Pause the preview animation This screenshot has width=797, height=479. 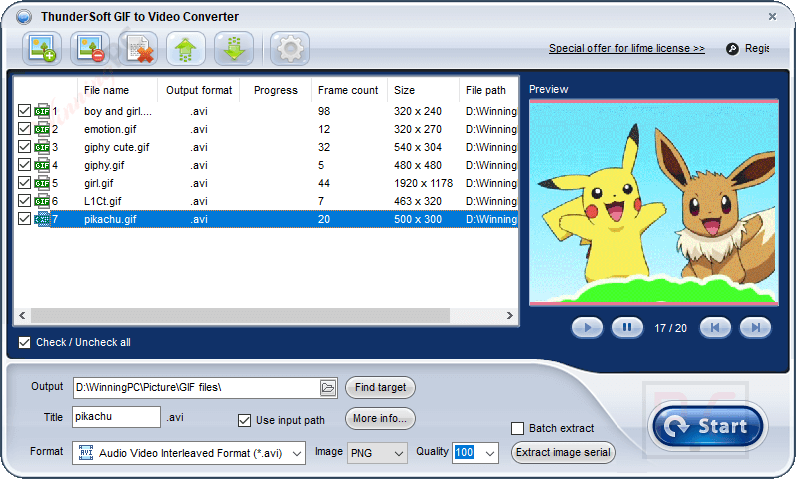coord(627,327)
